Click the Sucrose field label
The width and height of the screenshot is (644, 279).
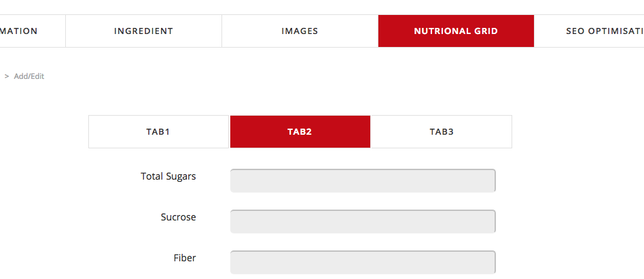[178, 217]
